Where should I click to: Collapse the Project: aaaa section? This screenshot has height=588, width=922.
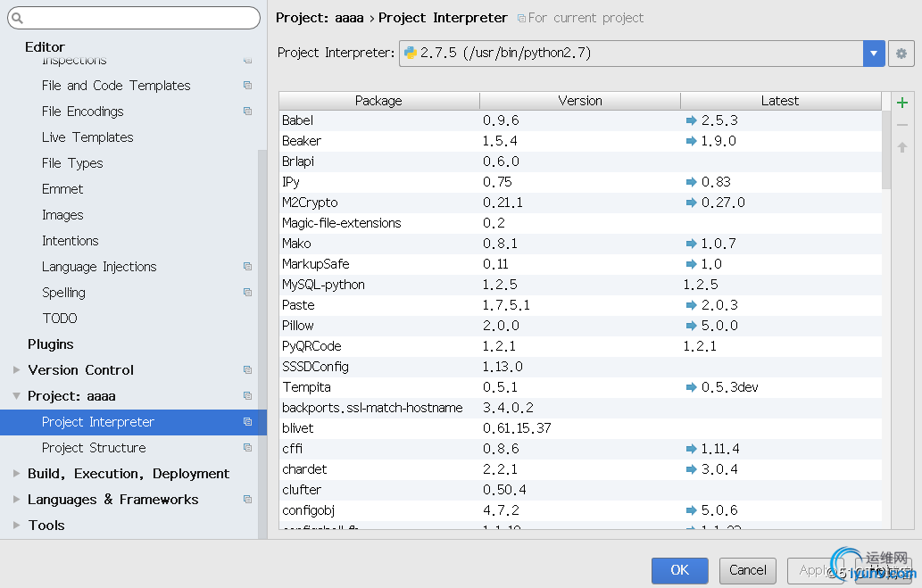tap(16, 396)
